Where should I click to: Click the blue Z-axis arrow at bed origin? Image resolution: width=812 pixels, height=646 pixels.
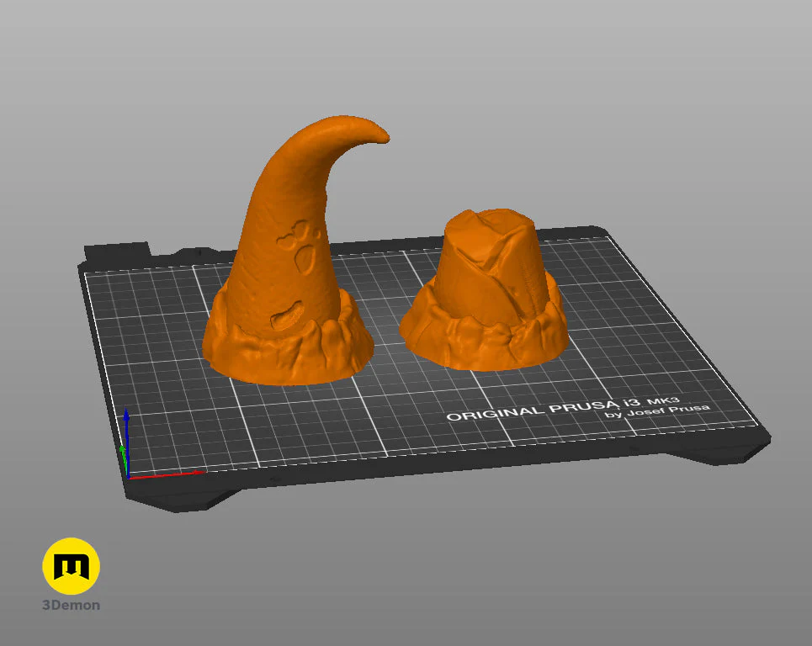point(128,425)
